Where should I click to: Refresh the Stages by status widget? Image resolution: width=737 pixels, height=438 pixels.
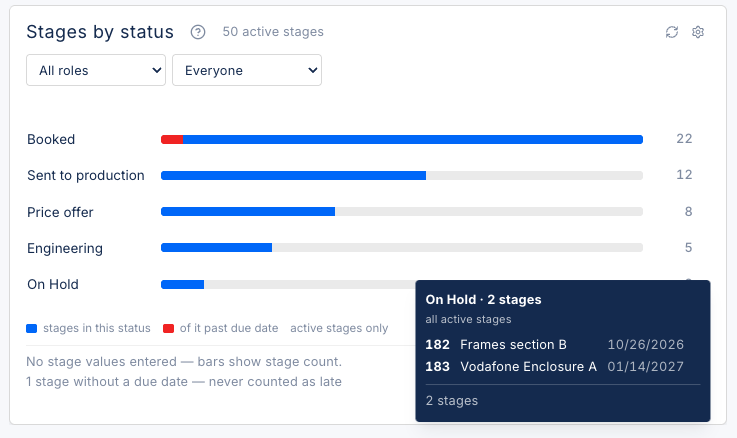pos(672,32)
